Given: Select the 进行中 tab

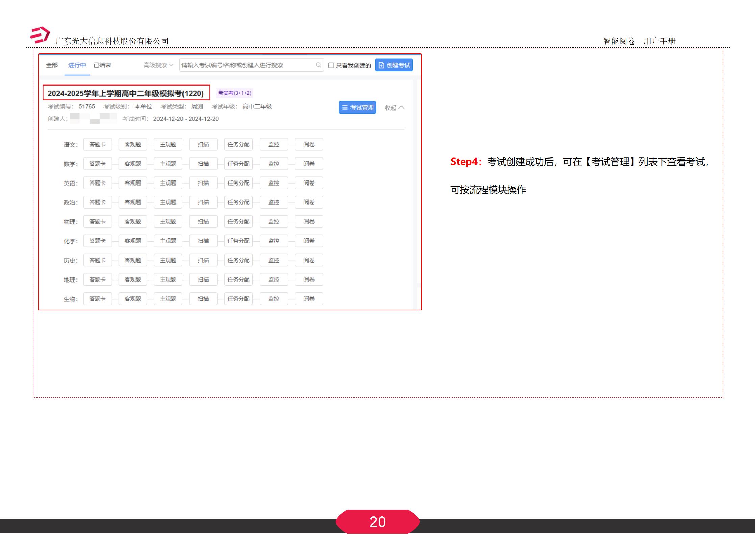Looking at the screenshot, I should pos(76,65).
